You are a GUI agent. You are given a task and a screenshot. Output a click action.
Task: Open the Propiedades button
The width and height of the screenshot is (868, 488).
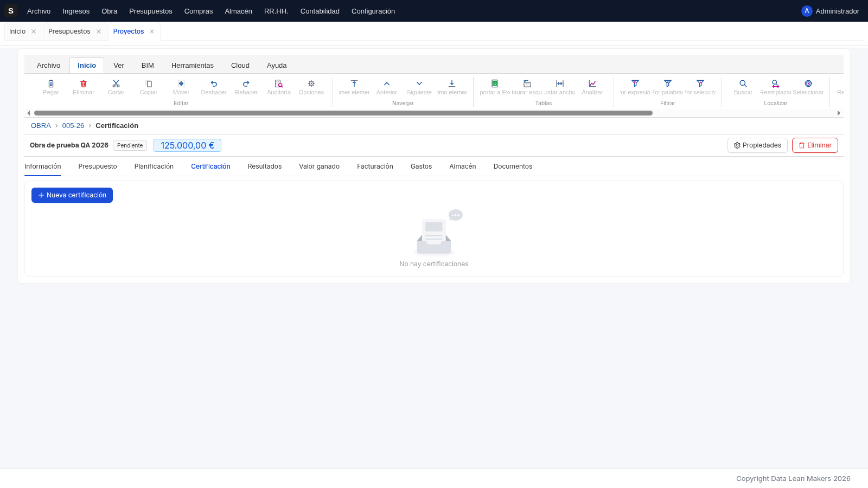(757, 145)
